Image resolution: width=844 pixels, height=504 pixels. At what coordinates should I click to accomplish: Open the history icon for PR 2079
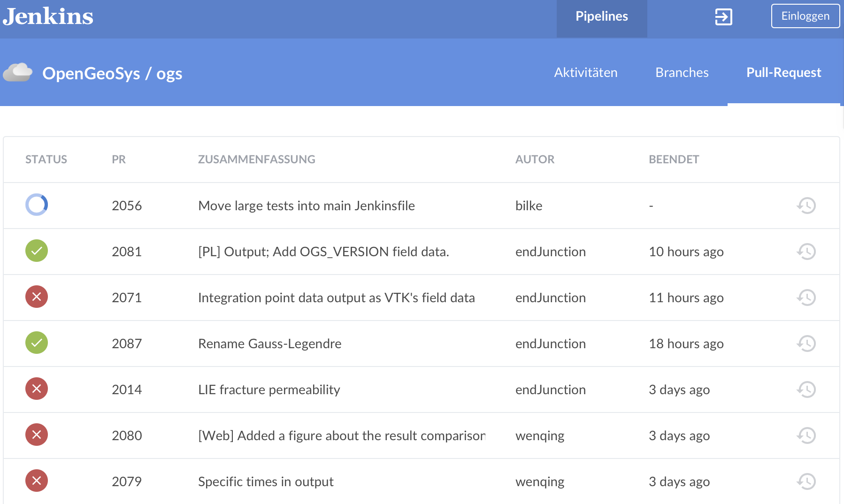point(806,481)
